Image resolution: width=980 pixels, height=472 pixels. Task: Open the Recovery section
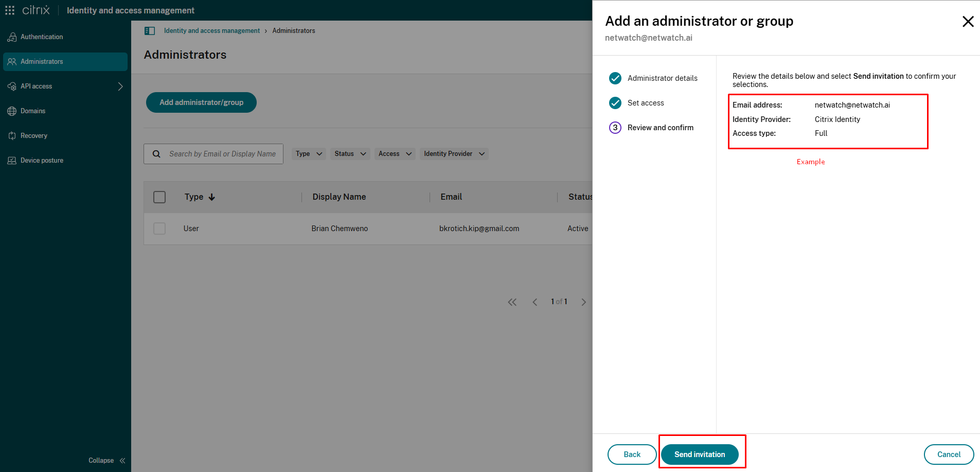click(34, 135)
